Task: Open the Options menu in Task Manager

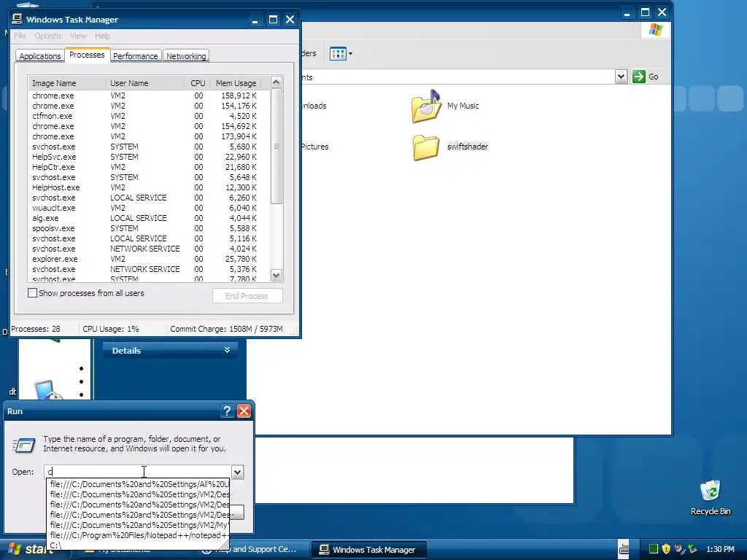Action: pos(48,36)
